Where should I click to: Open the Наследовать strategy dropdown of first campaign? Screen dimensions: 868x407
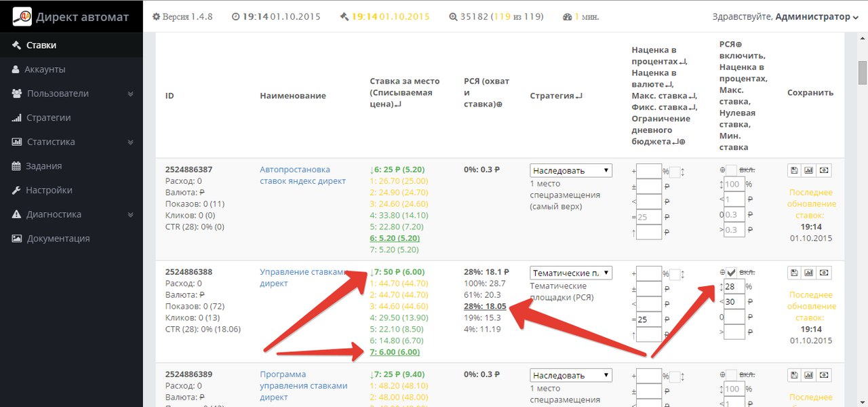click(x=570, y=170)
